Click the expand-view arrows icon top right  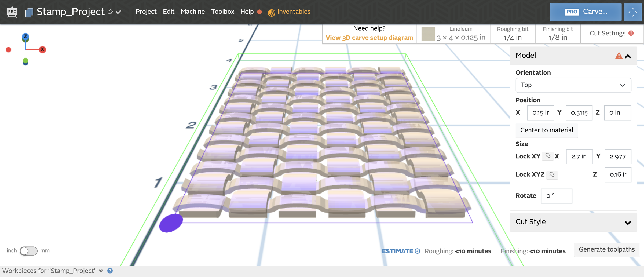coord(633,12)
